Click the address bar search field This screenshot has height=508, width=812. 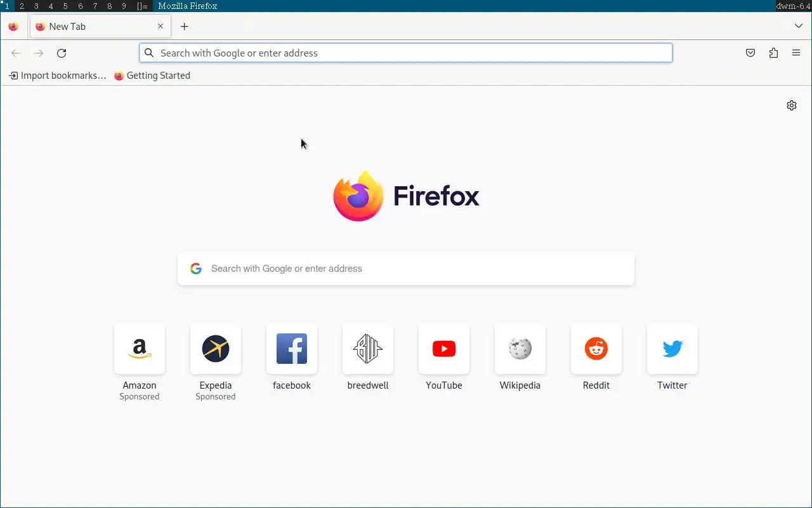click(x=406, y=53)
